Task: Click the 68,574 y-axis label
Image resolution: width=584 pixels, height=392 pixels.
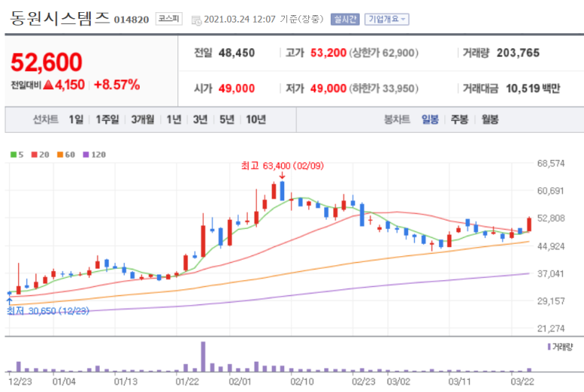Action: [551, 163]
